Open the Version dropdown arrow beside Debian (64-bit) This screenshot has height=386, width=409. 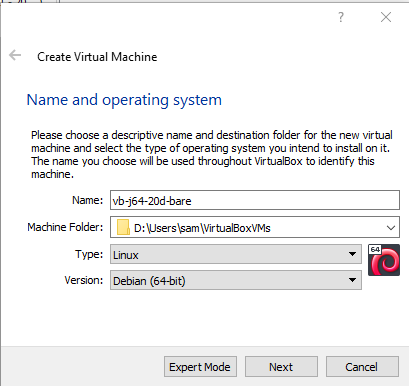352,280
